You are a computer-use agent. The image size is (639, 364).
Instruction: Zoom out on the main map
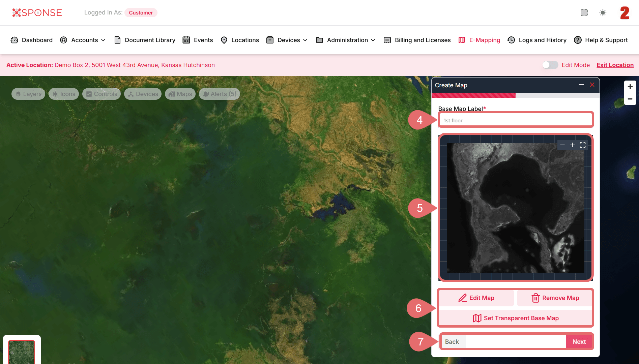pyautogui.click(x=630, y=99)
